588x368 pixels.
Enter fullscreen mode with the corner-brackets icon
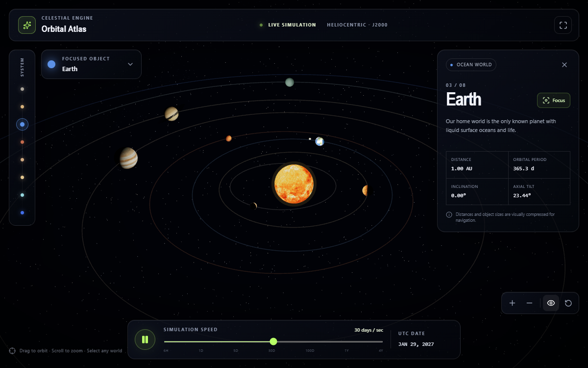pos(563,25)
